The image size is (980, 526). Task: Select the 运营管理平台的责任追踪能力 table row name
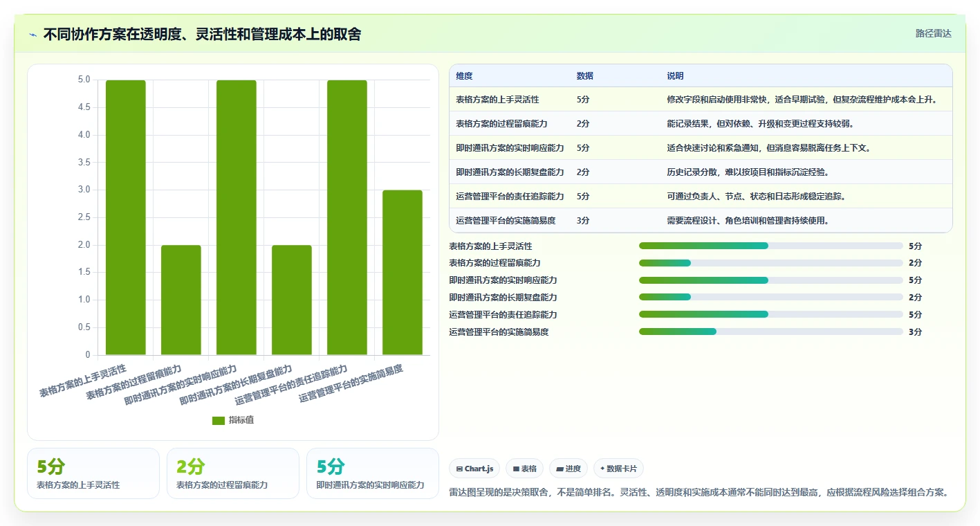pos(510,197)
